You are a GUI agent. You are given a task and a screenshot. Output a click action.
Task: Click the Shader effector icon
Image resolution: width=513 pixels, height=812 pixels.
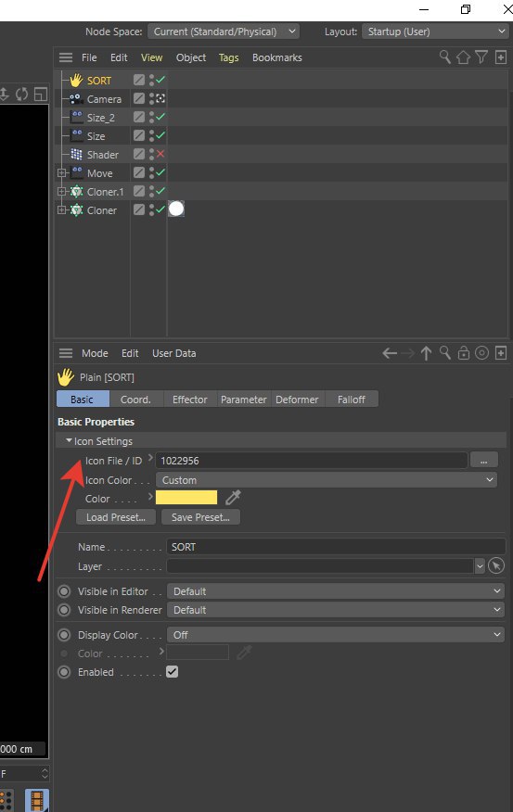[77, 154]
